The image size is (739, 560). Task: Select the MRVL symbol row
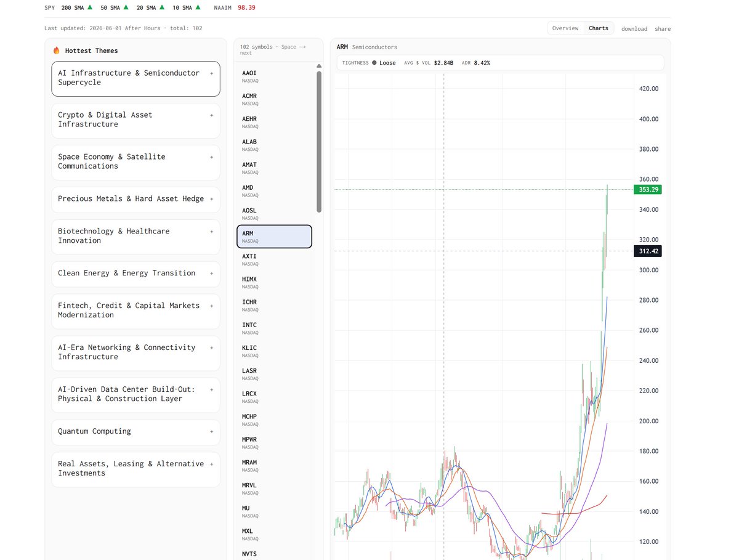pyautogui.click(x=275, y=489)
